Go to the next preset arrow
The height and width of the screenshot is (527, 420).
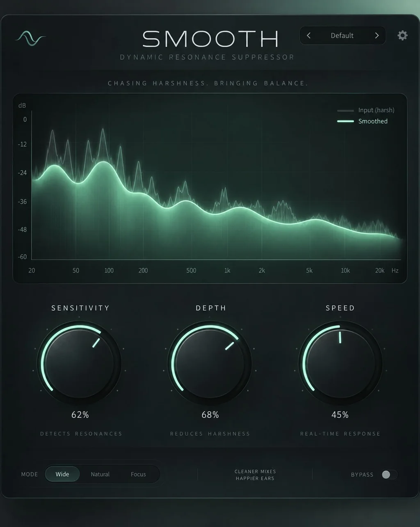pos(376,35)
